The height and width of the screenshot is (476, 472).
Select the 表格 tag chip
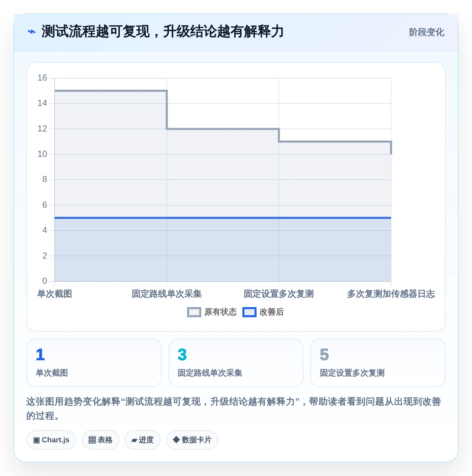tap(100, 440)
